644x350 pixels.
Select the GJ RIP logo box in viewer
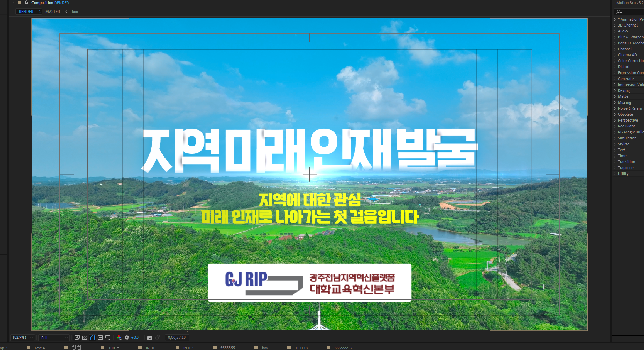pyautogui.click(x=309, y=283)
